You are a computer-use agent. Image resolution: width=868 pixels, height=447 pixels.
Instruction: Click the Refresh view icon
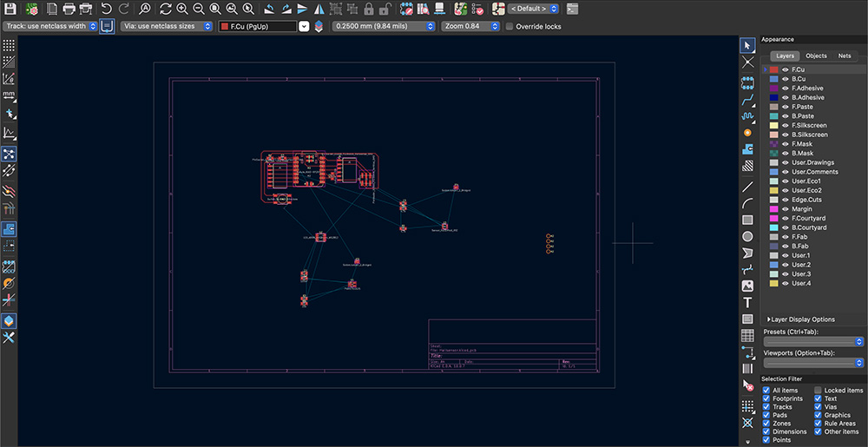click(166, 9)
